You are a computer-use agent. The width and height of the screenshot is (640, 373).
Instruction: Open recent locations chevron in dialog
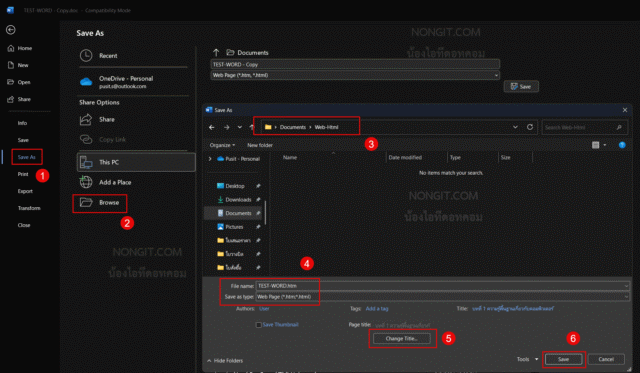click(x=240, y=127)
